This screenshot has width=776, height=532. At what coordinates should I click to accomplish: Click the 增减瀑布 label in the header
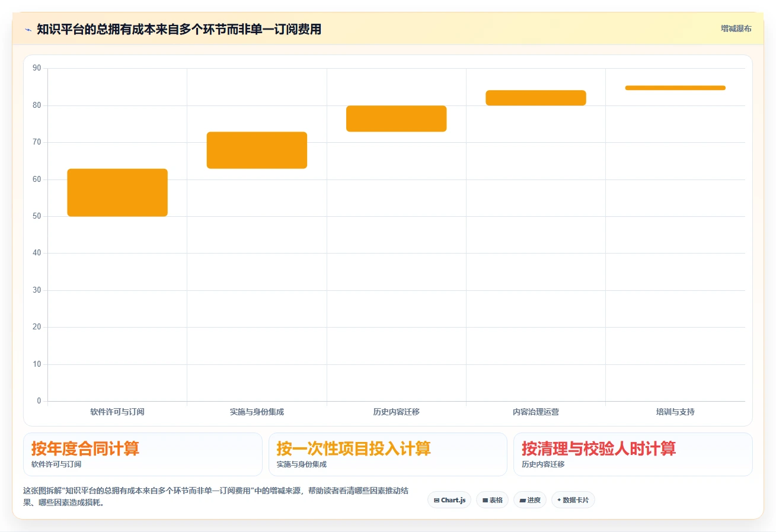(x=736, y=28)
